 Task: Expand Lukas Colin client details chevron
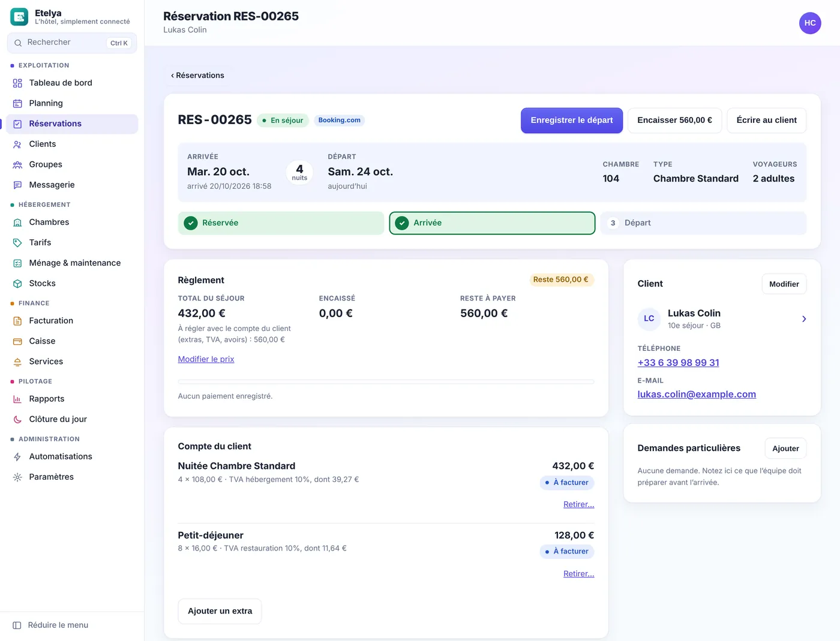click(804, 319)
